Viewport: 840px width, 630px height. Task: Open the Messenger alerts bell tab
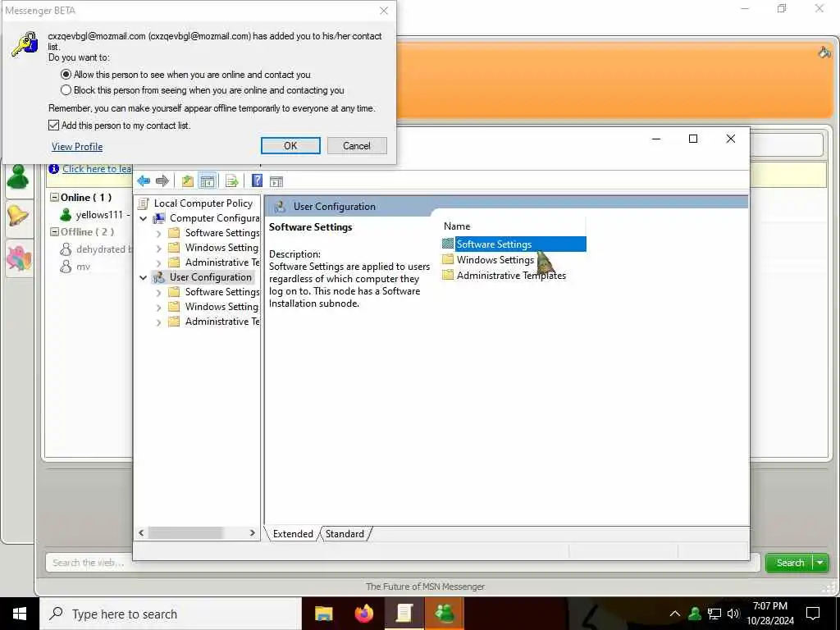coord(18,216)
